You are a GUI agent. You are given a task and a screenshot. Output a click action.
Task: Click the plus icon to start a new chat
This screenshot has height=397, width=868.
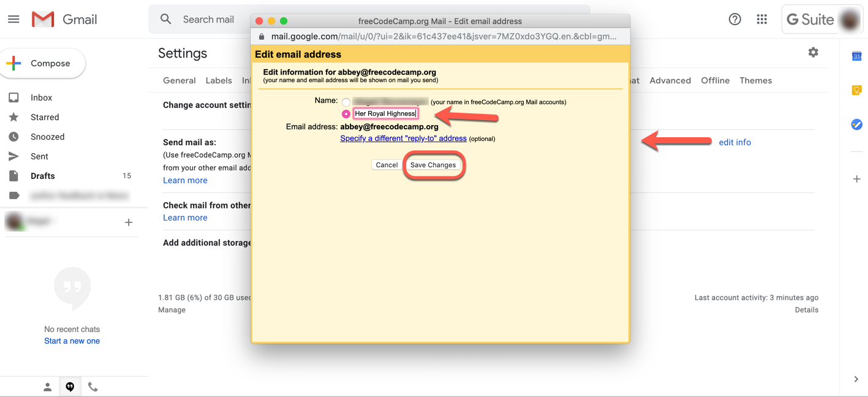(129, 222)
